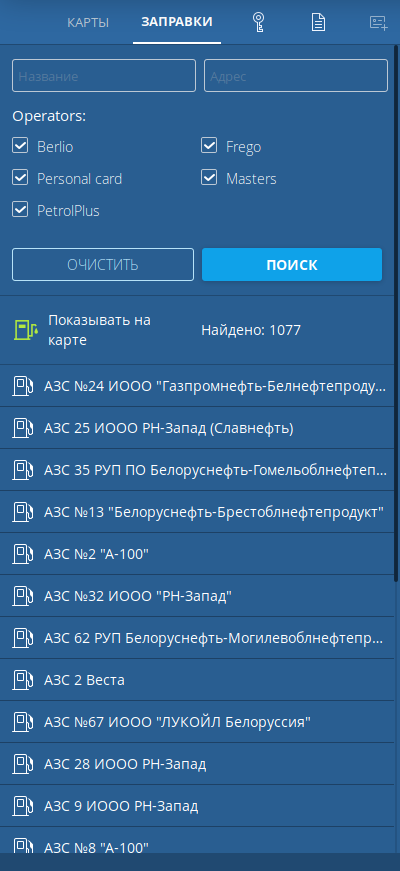The image size is (400, 871).
Task: Focus the Название input field
Action: (104, 76)
